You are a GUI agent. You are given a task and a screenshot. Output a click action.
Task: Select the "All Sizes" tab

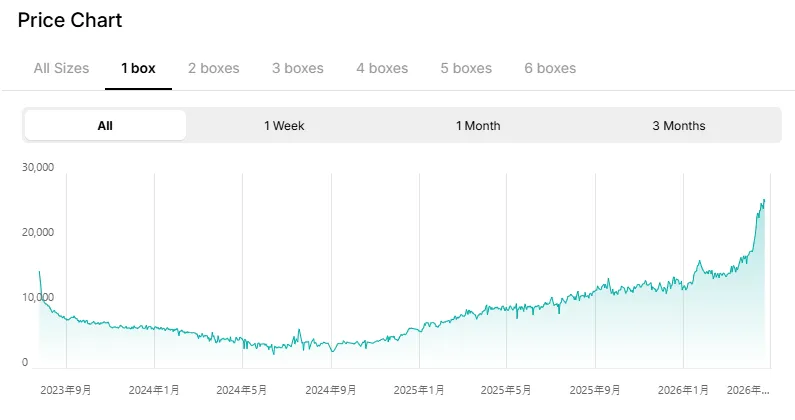(61, 68)
